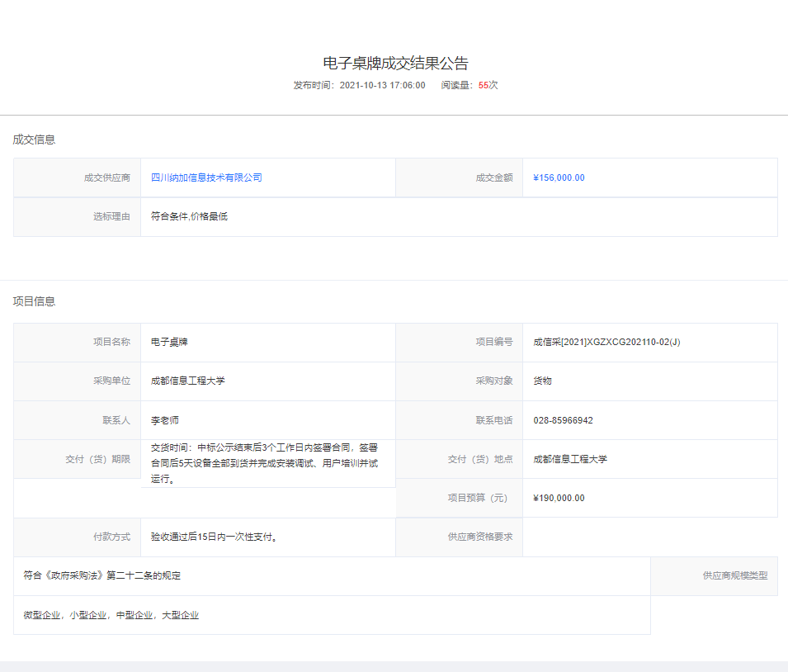
Task: Click the payment terms text 验收通过后15日内一次性支付
Action: [x=215, y=537]
